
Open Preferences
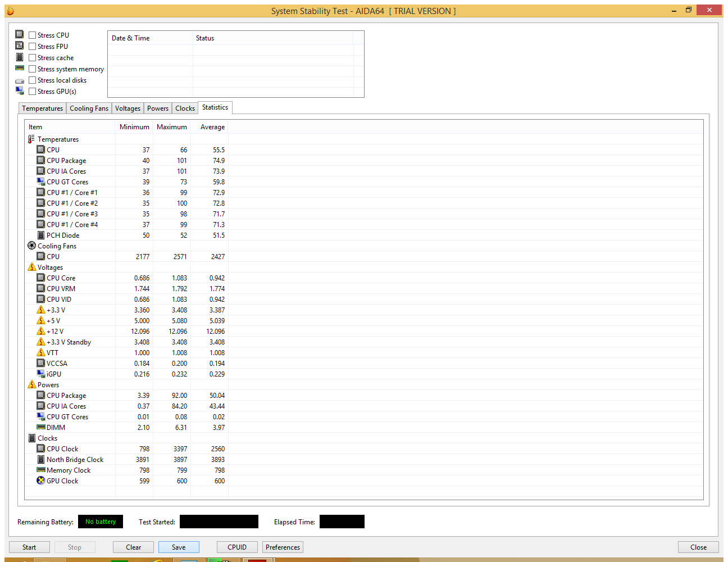(283, 547)
